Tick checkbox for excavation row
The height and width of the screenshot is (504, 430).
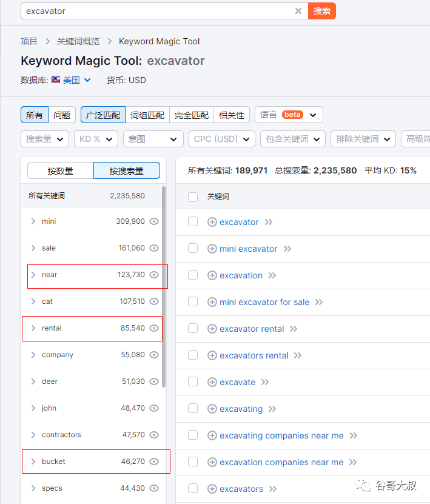[193, 275]
